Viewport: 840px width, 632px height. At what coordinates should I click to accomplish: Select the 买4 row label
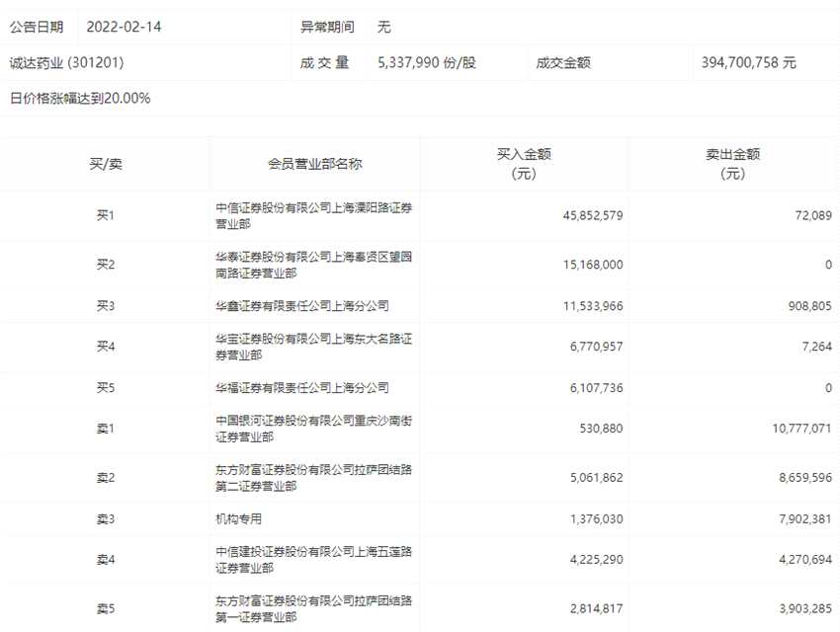(106, 347)
